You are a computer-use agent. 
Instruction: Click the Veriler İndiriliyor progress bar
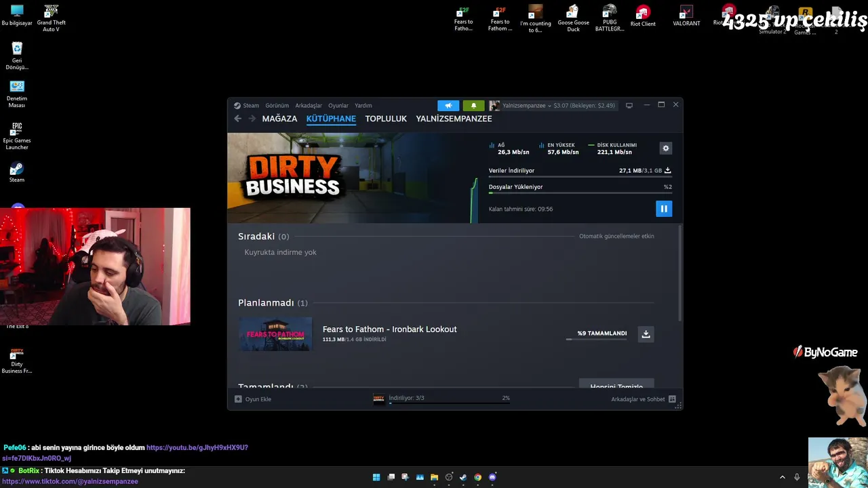click(x=580, y=177)
